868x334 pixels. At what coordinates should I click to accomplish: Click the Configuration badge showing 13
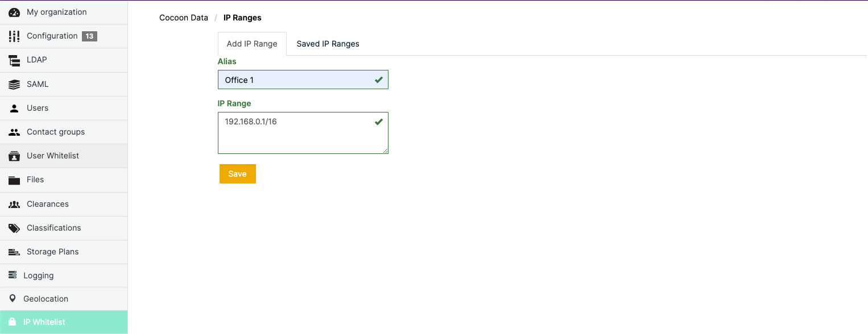[89, 36]
